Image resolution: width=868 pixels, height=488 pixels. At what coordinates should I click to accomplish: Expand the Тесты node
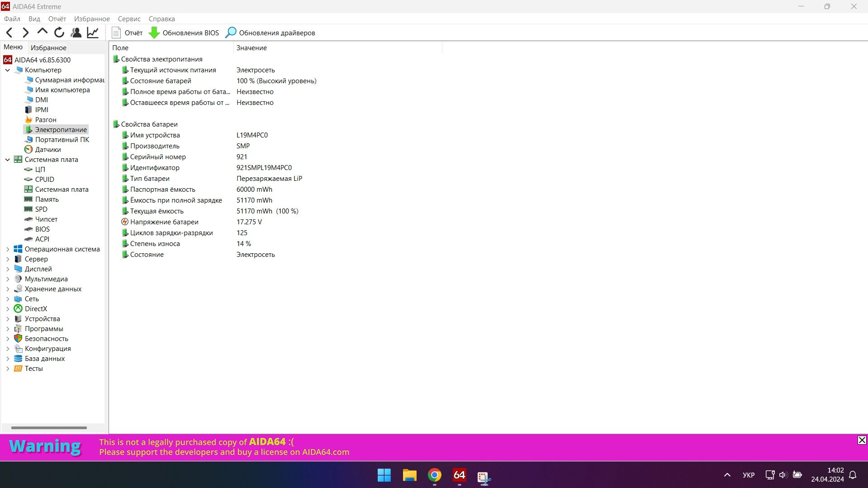8,369
